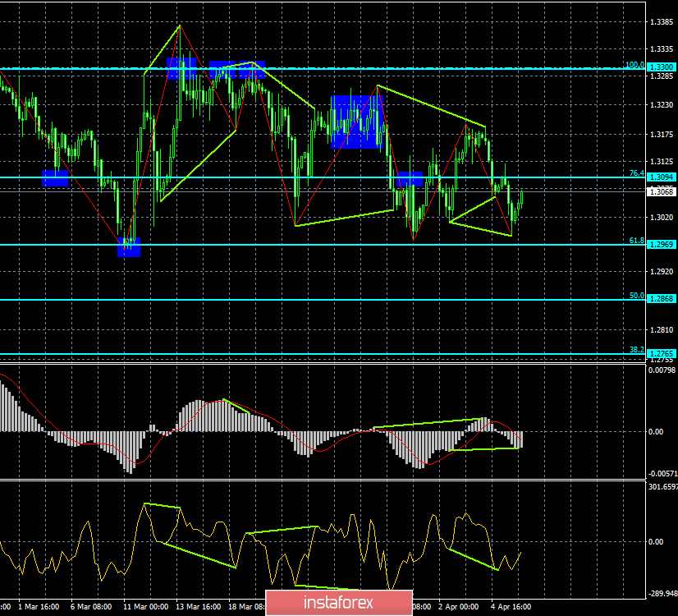Click the 1 Mar 16:00 time label

pos(39,606)
